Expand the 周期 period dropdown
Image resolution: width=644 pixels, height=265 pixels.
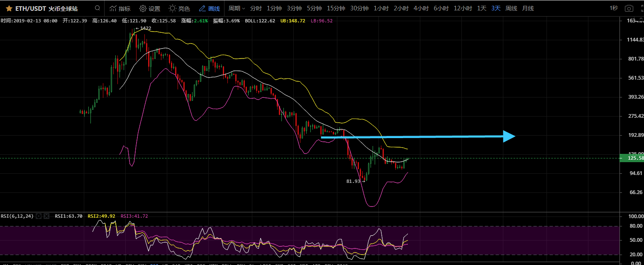(x=237, y=8)
